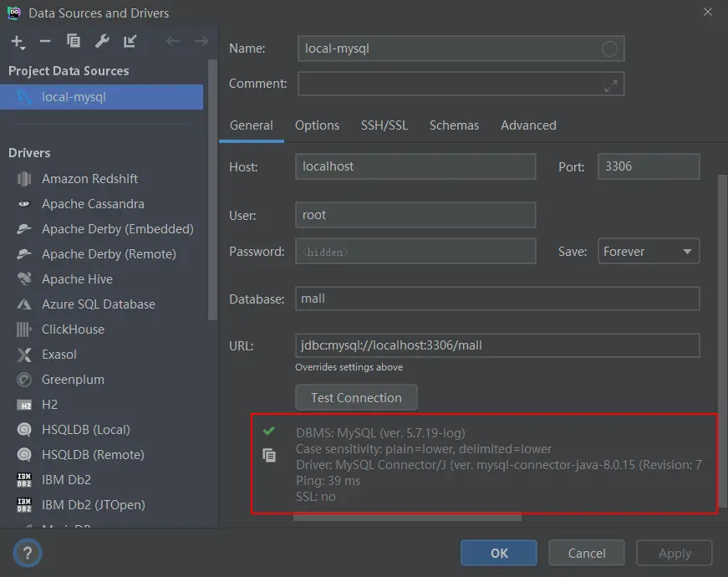The height and width of the screenshot is (577, 728).
Task: Switch to the General tab
Action: (252, 125)
